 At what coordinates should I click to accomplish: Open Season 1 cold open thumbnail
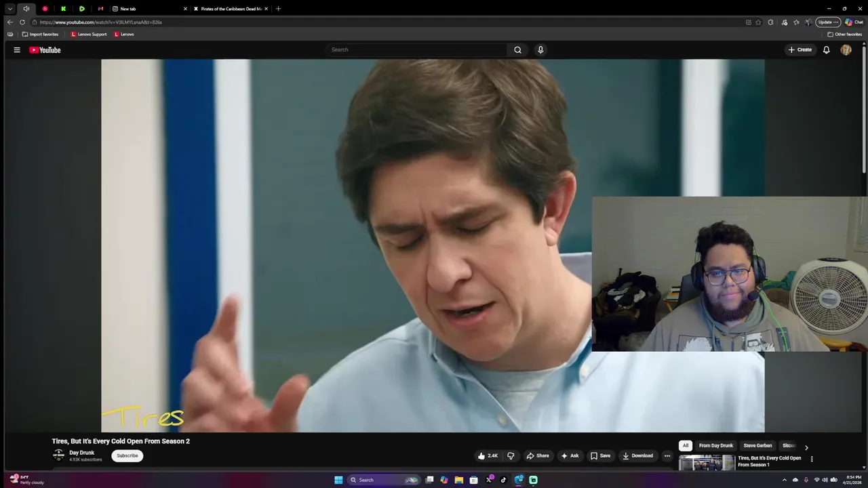click(707, 462)
